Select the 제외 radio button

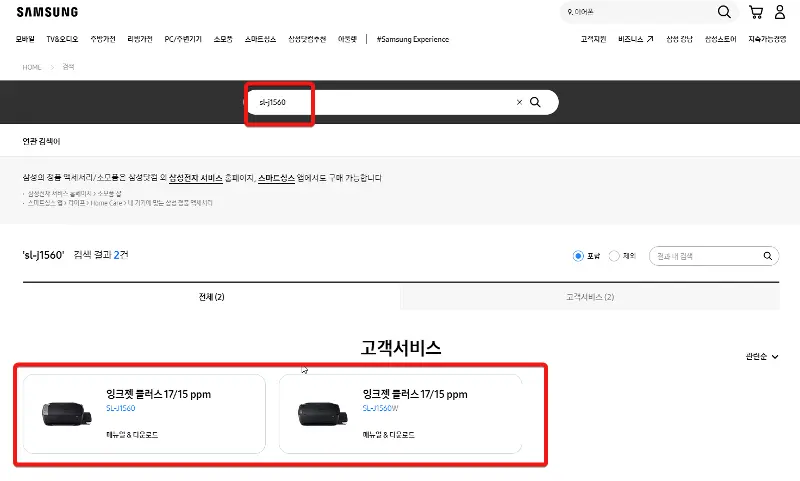point(614,256)
